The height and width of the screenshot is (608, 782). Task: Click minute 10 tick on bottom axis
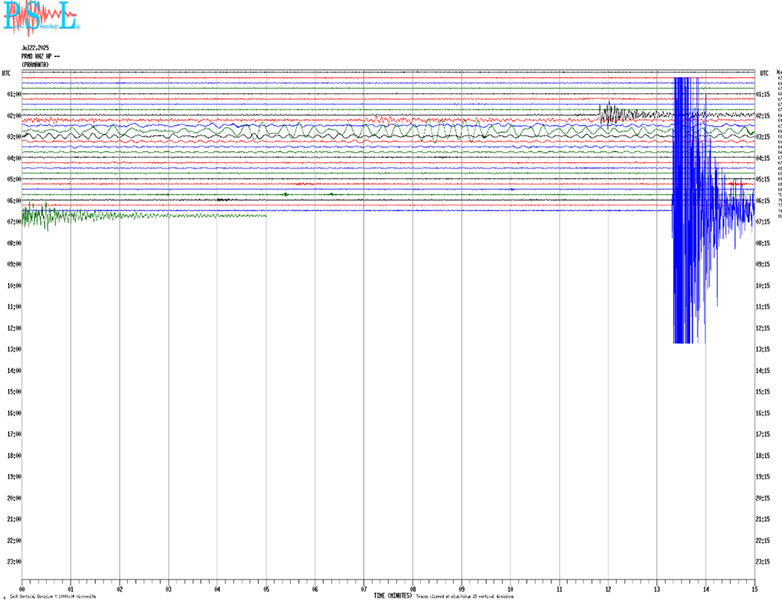[x=510, y=588]
